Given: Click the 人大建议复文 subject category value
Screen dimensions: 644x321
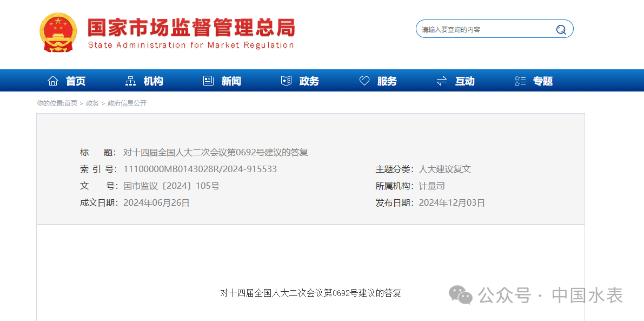Looking at the screenshot, I should point(444,169).
